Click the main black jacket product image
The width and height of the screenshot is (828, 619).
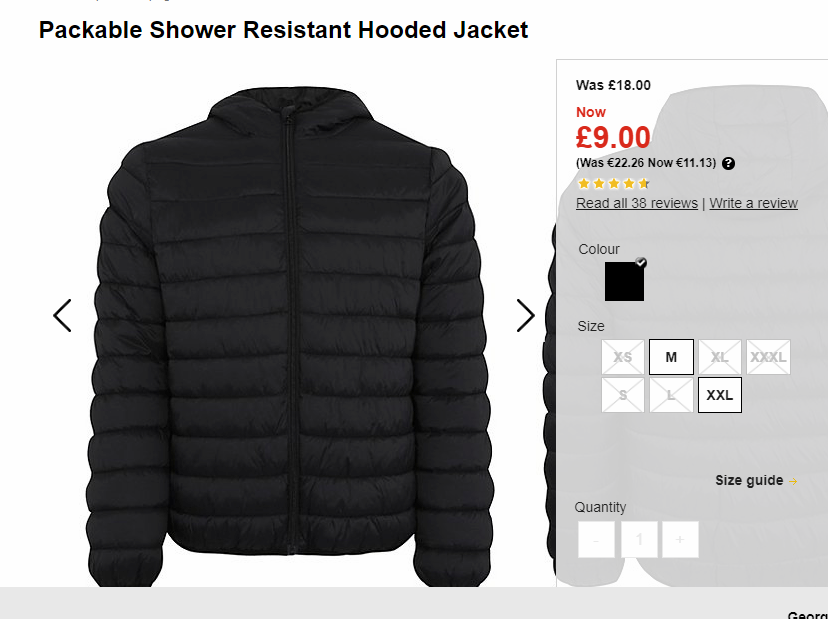pos(289,336)
